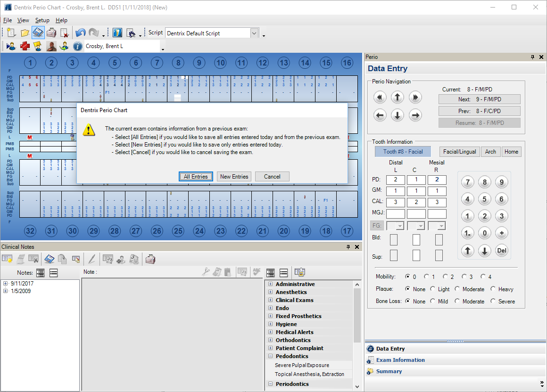Expand the Administrative template category
The height and width of the screenshot is (392, 547).
click(x=270, y=284)
